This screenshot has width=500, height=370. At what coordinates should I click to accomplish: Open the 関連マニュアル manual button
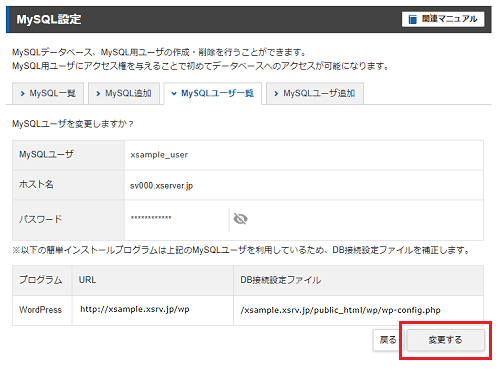(x=443, y=19)
